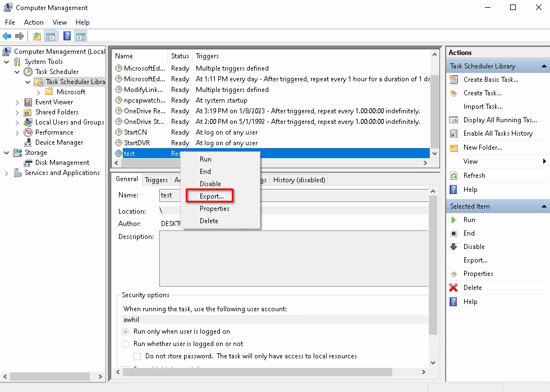
Task: Click the Name column header
Action: [x=140, y=56]
